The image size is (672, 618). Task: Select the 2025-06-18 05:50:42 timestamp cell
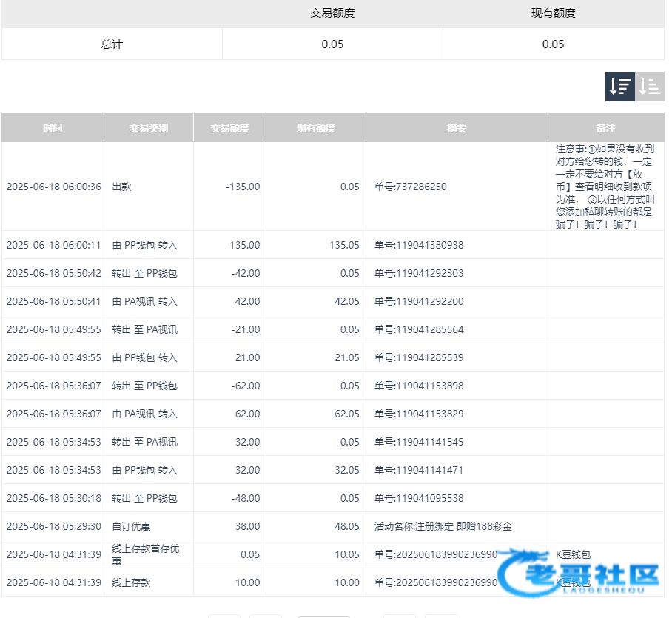tap(54, 273)
